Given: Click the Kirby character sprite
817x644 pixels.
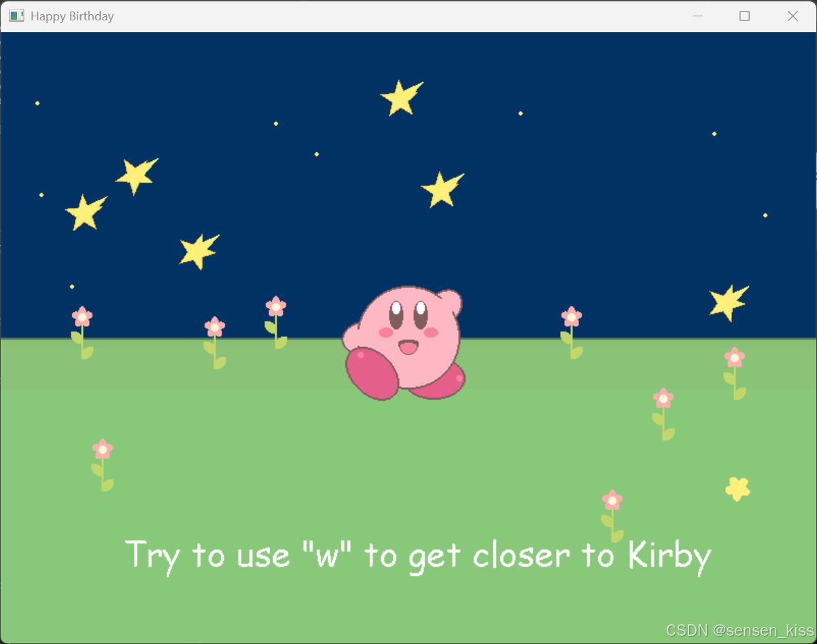Looking at the screenshot, I should [x=403, y=343].
